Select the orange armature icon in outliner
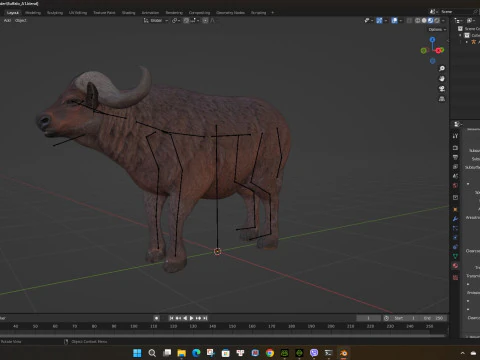This screenshot has width=480, height=360. [473, 42]
